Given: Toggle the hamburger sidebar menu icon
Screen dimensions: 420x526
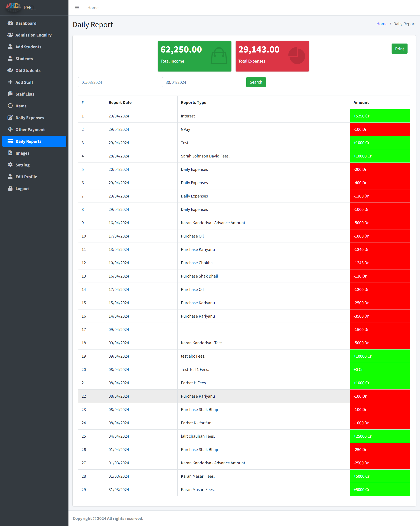Looking at the screenshot, I should pos(77,8).
